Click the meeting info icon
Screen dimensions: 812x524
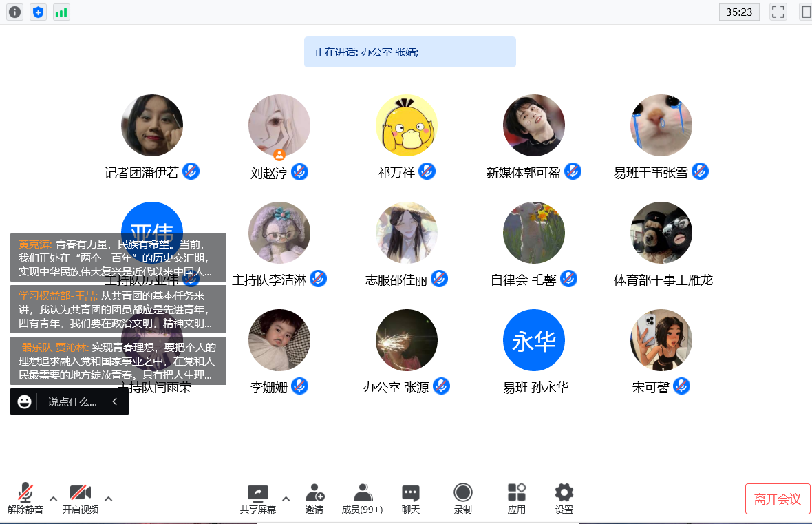tap(15, 12)
